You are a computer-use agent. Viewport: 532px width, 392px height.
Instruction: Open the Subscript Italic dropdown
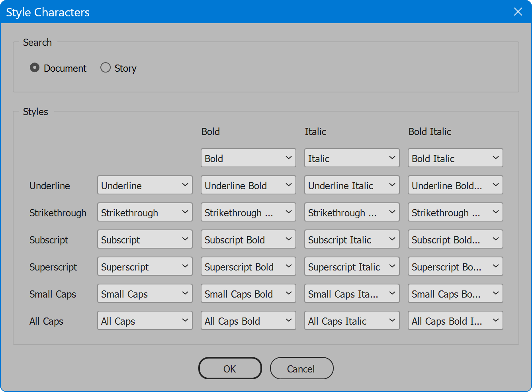[x=352, y=239]
